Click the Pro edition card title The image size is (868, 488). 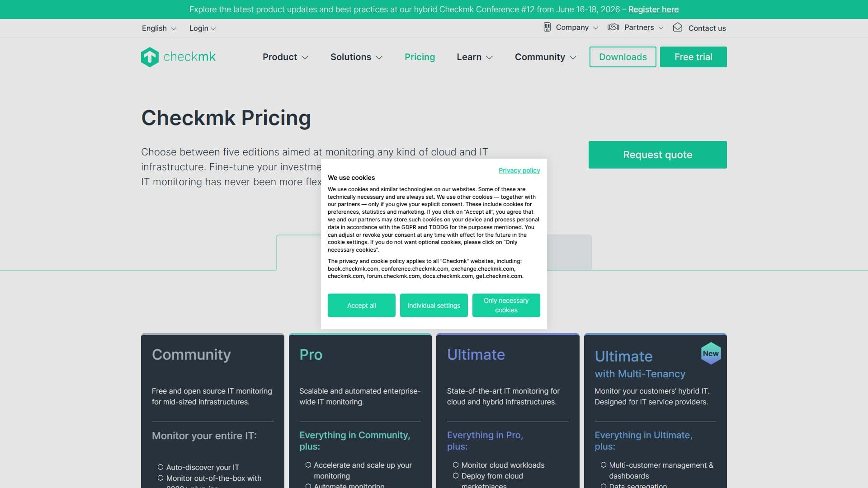click(311, 355)
